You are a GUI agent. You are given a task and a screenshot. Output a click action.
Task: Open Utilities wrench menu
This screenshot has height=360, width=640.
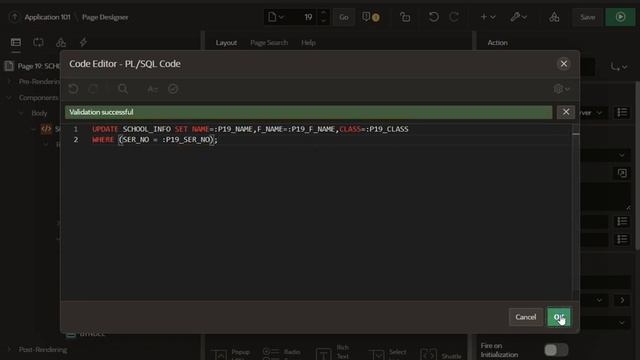[518, 17]
